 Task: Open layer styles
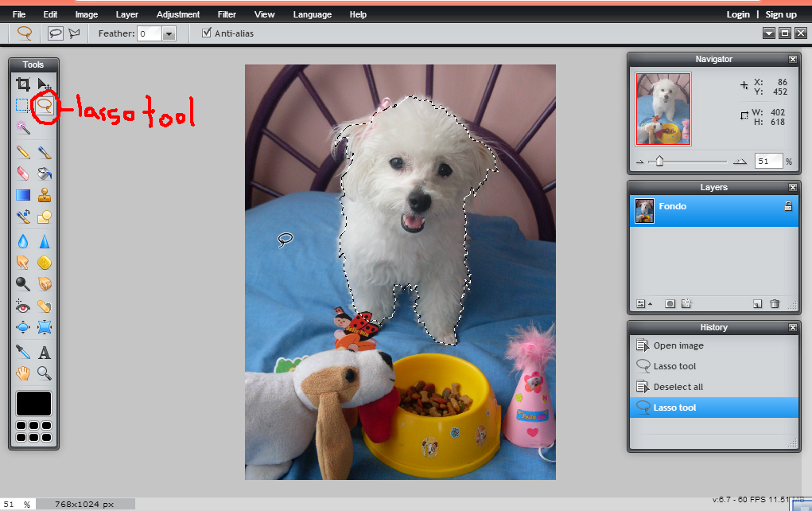686,304
